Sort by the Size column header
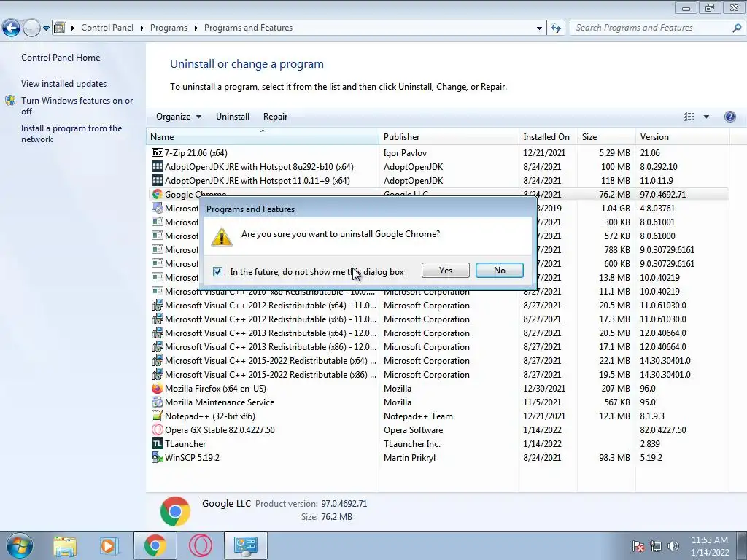This screenshot has height=560, width=747. pos(606,136)
